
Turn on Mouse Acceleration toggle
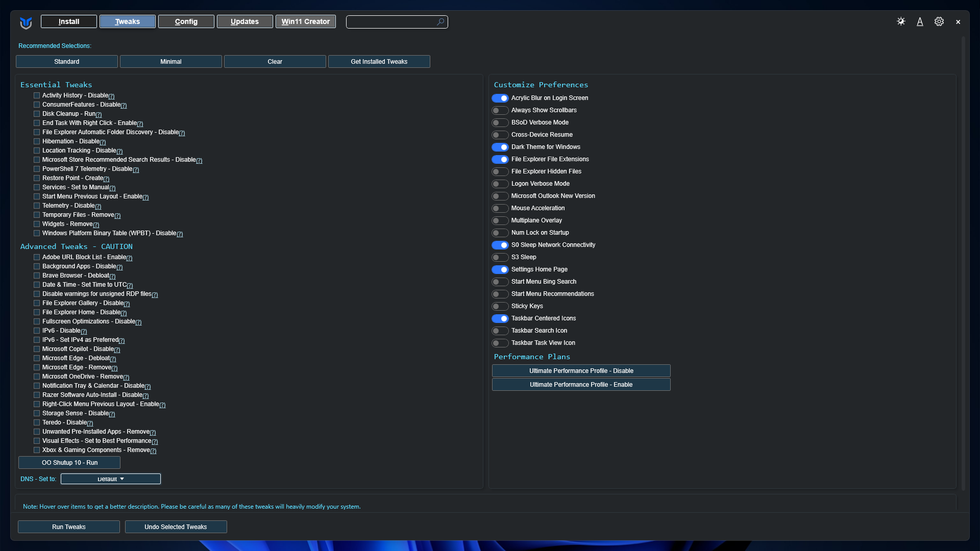pyautogui.click(x=500, y=208)
